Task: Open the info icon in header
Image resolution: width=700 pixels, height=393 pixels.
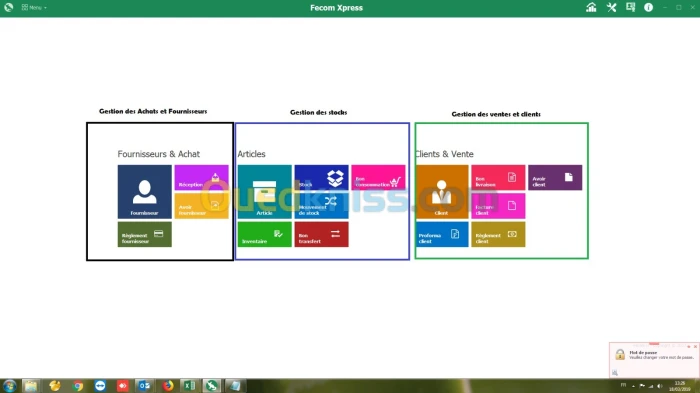Action: (x=648, y=7)
